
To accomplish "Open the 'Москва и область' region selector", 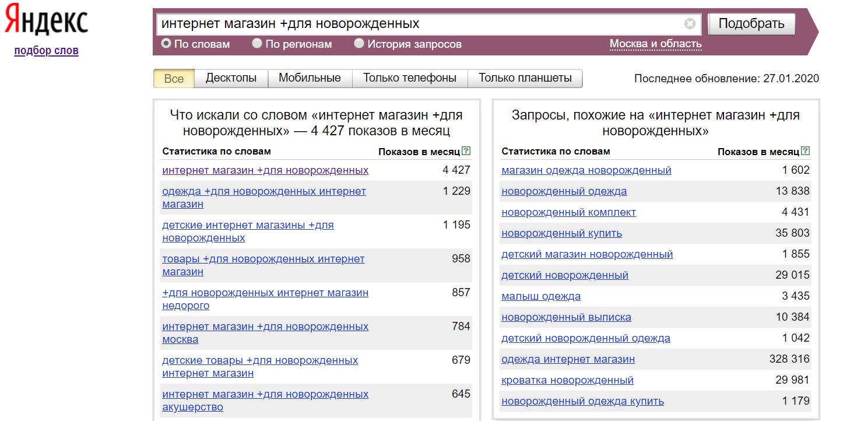I will pyautogui.click(x=656, y=44).
